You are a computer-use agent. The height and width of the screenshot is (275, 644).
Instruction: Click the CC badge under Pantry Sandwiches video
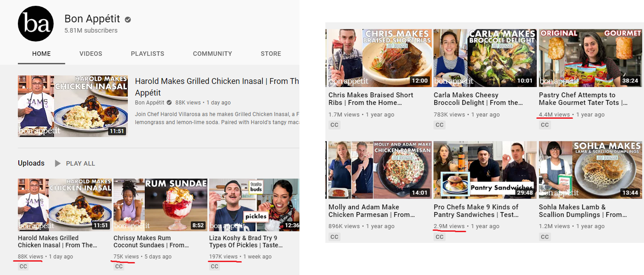pyautogui.click(x=439, y=237)
